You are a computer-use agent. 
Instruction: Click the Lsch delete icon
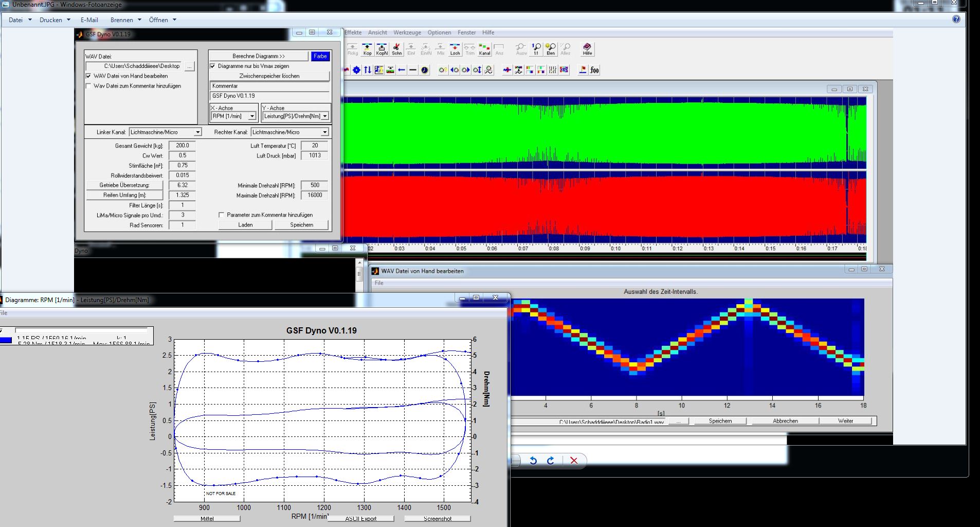pos(455,49)
